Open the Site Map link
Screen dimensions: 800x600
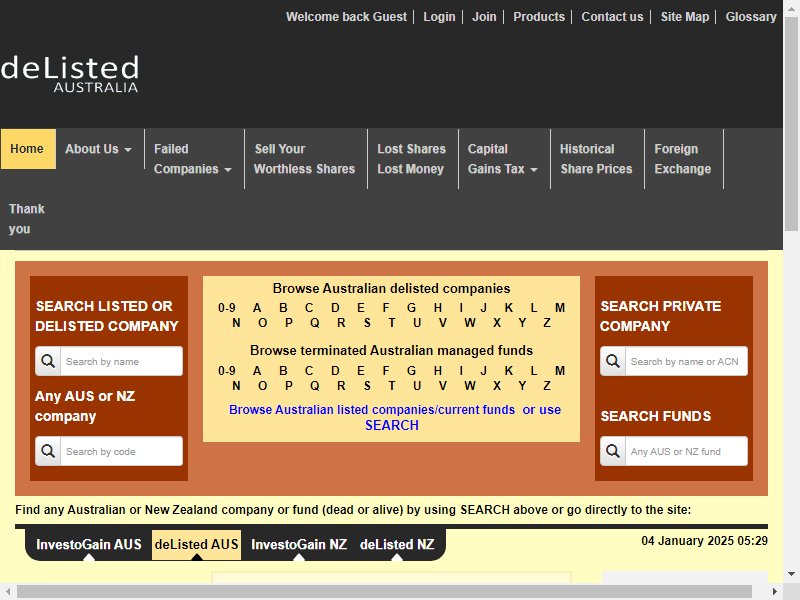click(685, 17)
